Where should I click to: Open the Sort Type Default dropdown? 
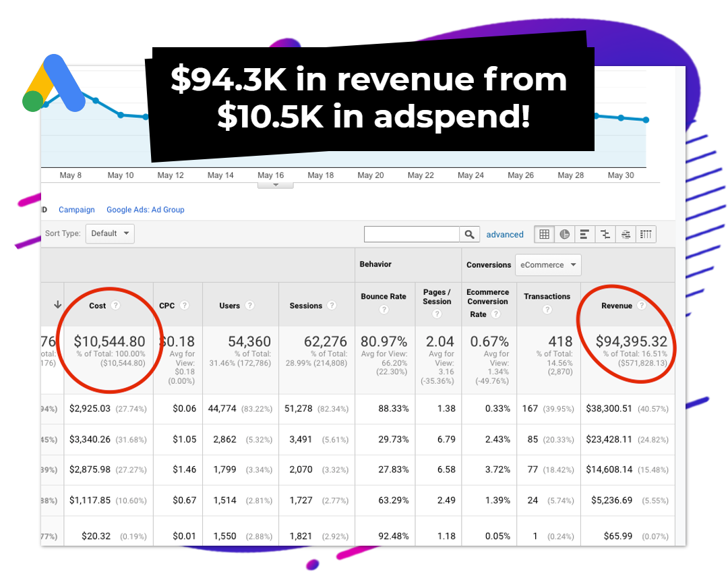pyautogui.click(x=111, y=233)
